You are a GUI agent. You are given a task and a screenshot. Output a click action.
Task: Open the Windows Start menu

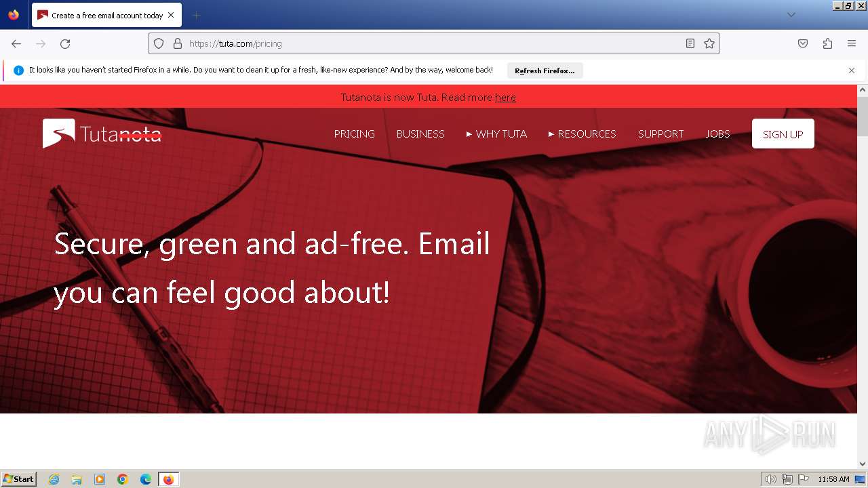[18, 479]
